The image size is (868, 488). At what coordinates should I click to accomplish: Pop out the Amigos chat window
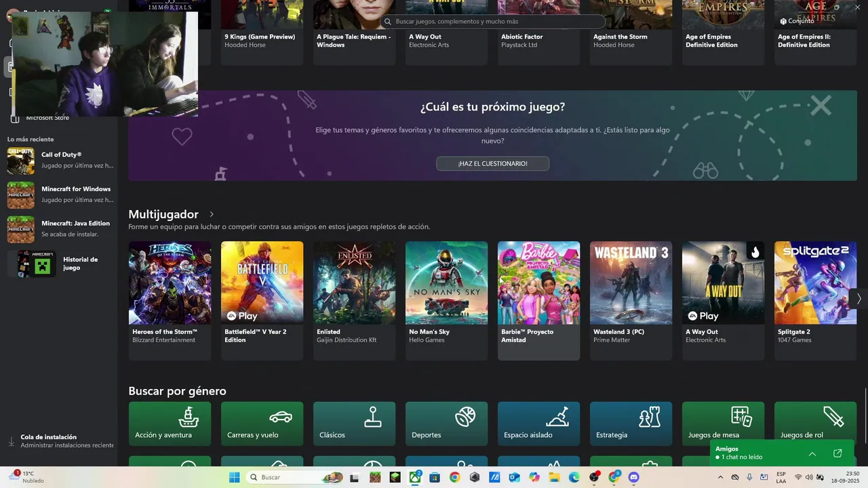tap(837, 453)
